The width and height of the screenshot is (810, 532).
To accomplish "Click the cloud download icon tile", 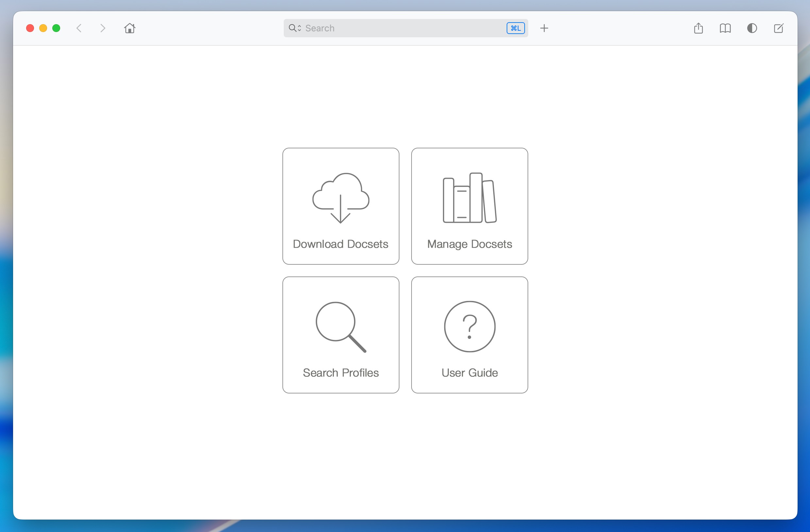I will tap(341, 198).
